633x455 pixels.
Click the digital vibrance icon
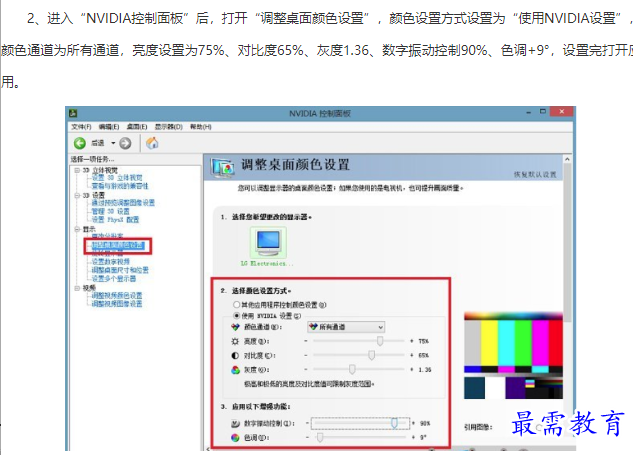pyautogui.click(x=235, y=423)
